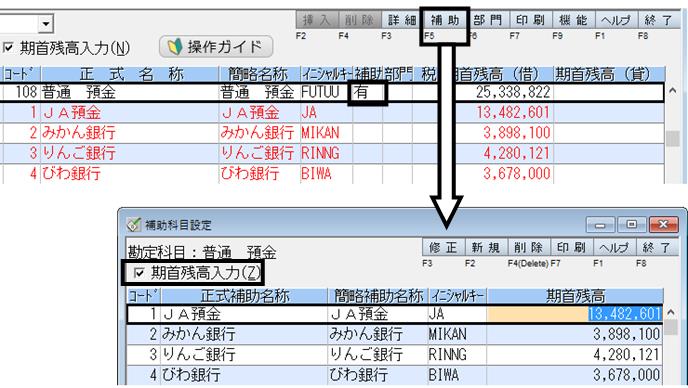Select red みかん銀行 row in main list

pos(333,133)
